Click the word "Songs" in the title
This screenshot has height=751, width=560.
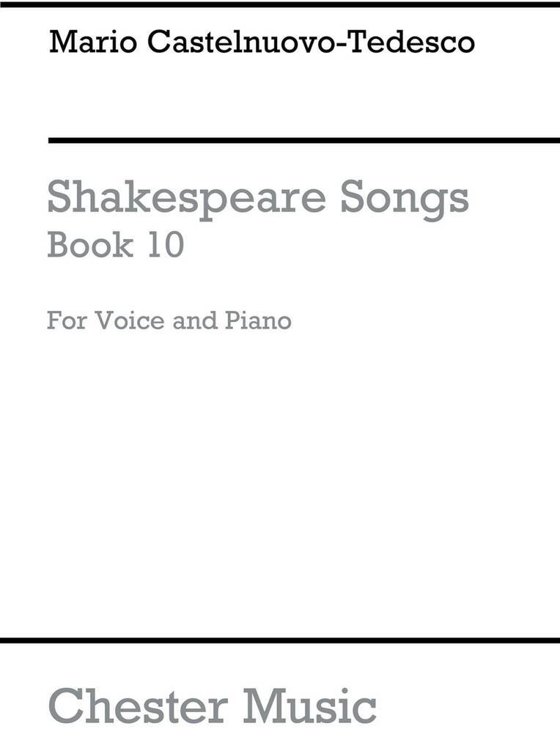click(x=405, y=198)
